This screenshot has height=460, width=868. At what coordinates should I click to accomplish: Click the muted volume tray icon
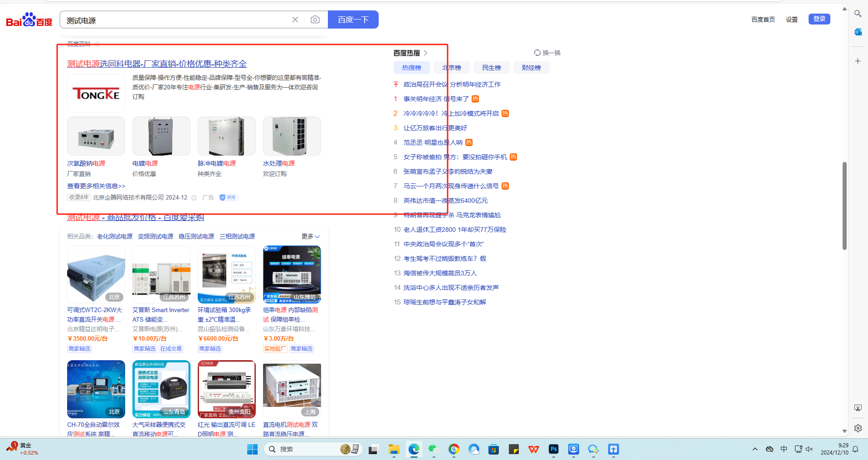[809, 449]
